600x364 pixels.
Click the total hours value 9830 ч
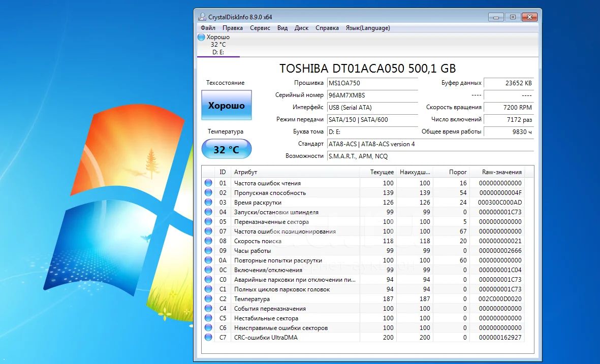point(509,132)
